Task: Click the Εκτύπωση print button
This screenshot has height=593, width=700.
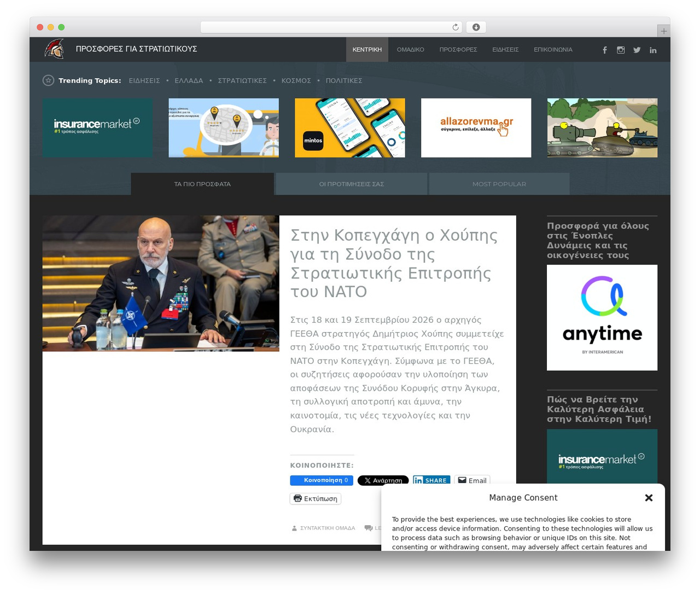Action: coord(316,498)
